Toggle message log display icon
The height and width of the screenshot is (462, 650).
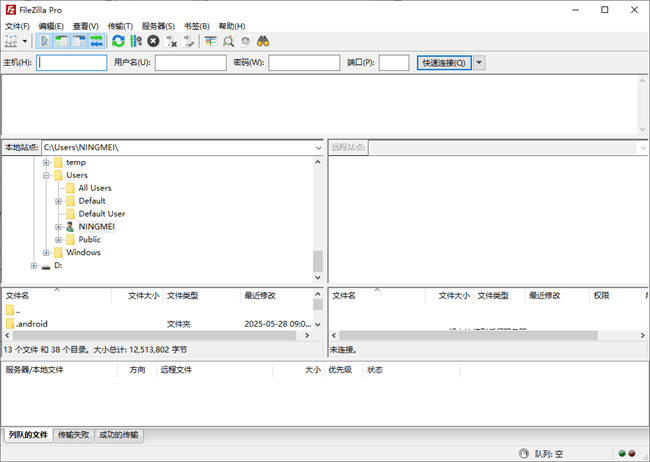pos(45,41)
